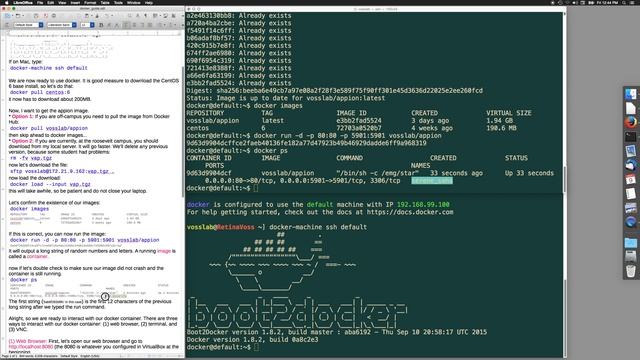Open the Tools menu

pos(118,2)
